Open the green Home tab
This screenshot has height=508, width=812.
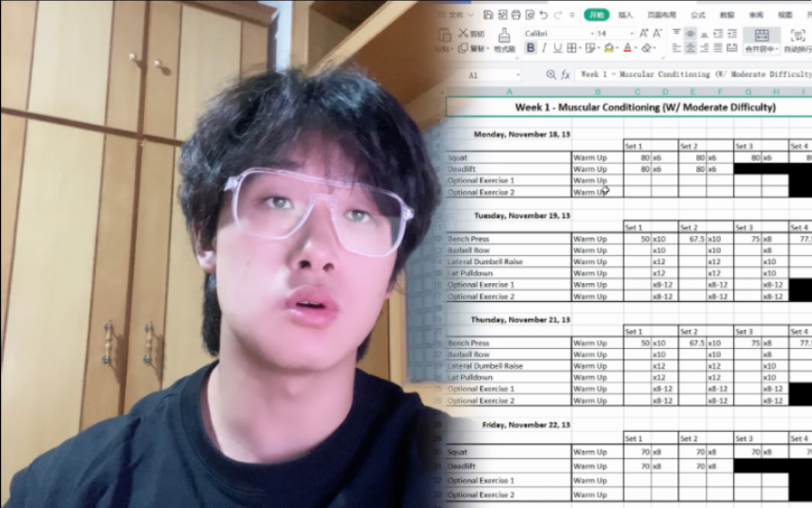tap(597, 15)
